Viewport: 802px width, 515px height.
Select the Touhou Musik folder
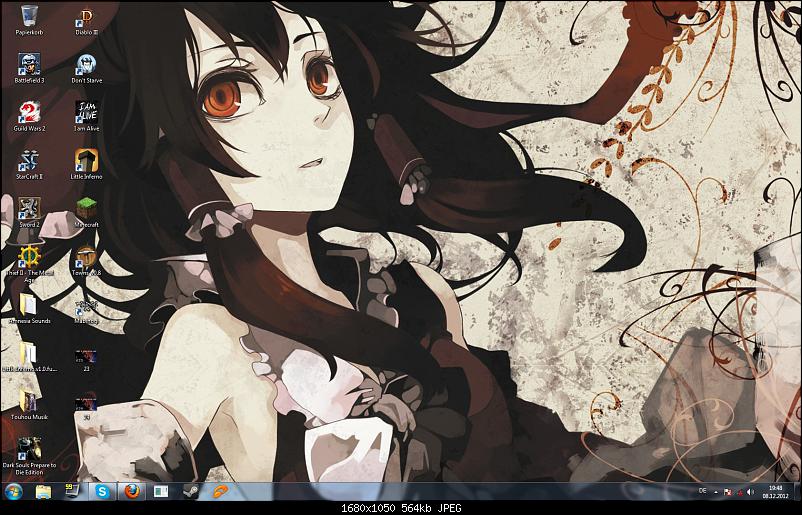click(x=29, y=405)
